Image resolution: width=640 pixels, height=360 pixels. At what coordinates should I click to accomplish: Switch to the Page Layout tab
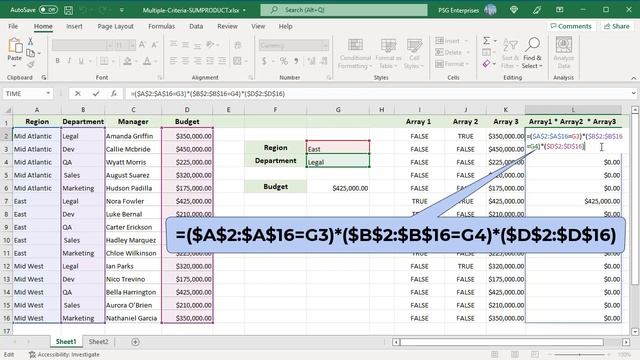coord(116,26)
